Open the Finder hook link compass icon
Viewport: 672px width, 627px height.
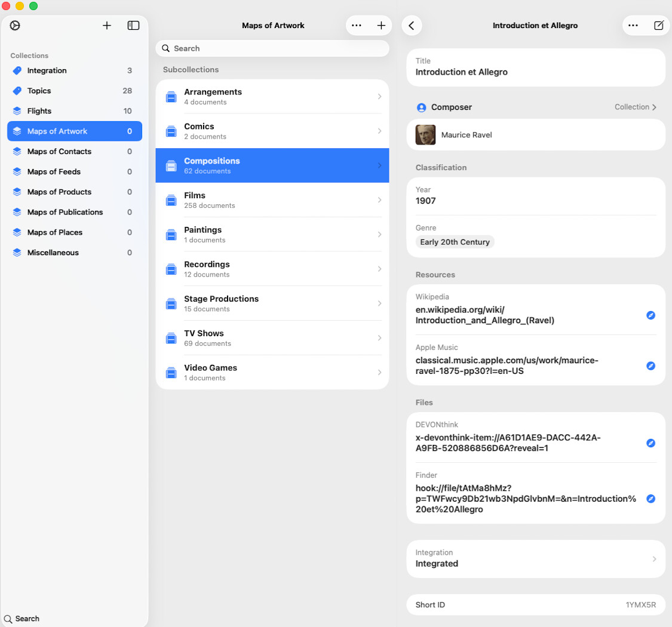[x=651, y=499]
